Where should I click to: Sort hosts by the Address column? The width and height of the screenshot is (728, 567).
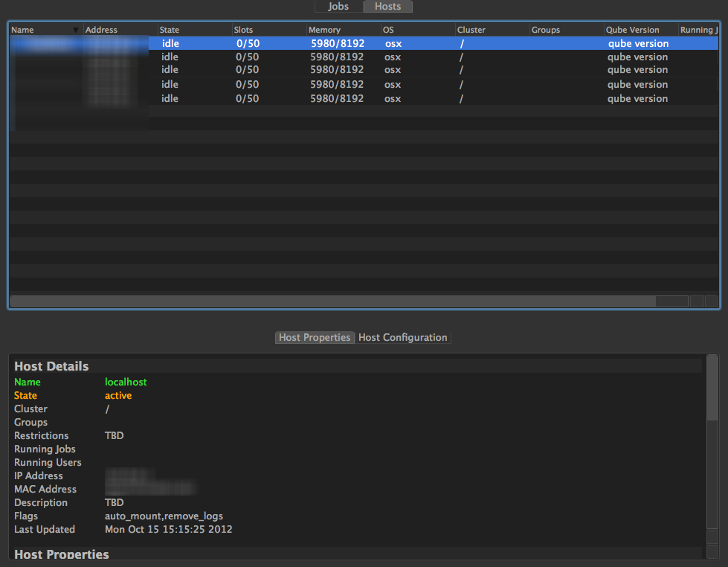[x=101, y=31]
